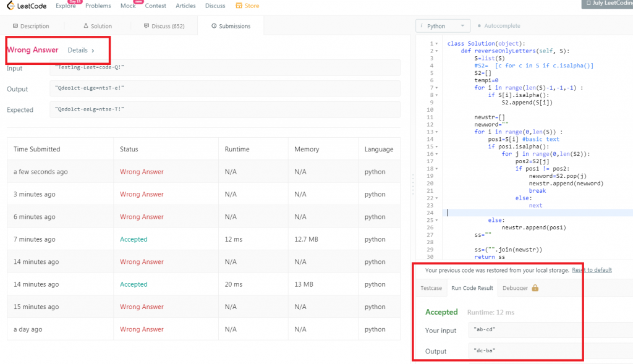Switch to the Description tab
The image size is (633, 364).
point(31,26)
